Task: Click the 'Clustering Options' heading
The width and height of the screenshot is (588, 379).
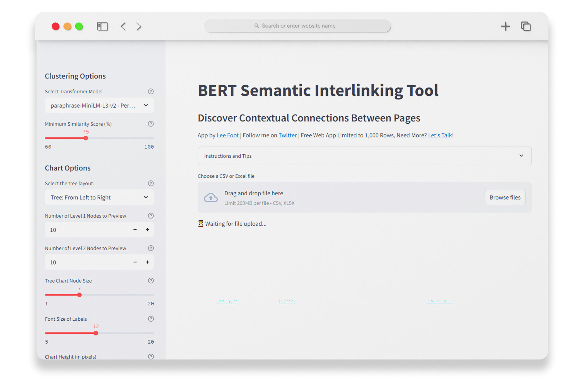Action: tap(75, 76)
